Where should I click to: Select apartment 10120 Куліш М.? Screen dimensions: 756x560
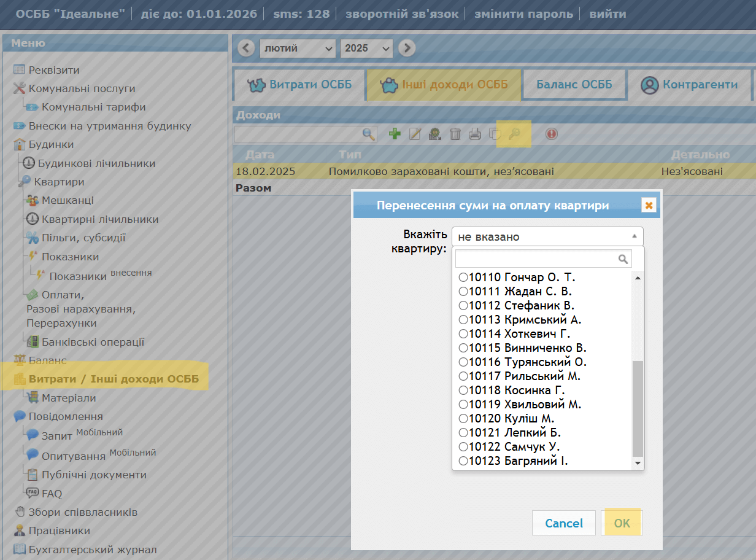507,418
